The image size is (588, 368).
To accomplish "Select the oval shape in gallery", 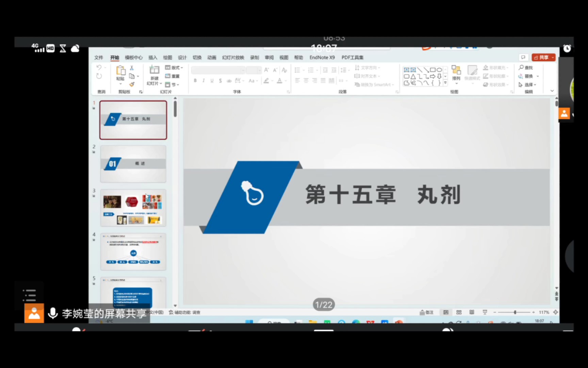I will tap(439, 70).
